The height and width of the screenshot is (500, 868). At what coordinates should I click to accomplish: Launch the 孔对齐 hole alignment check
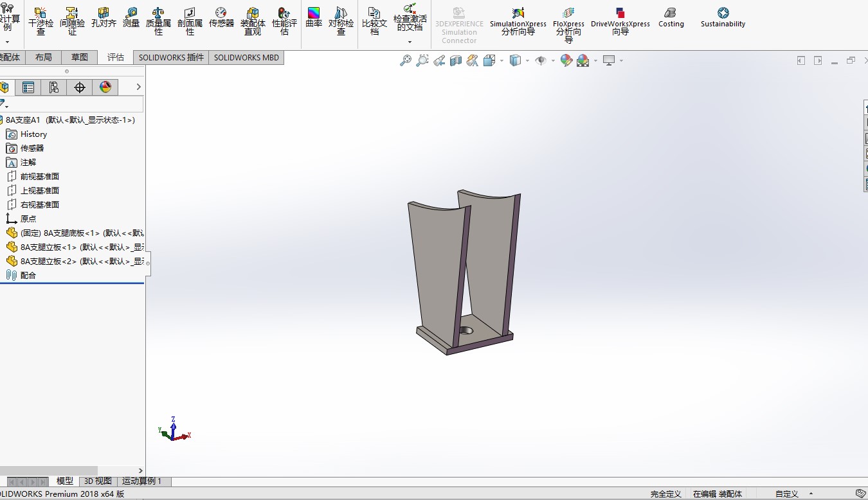click(x=104, y=17)
